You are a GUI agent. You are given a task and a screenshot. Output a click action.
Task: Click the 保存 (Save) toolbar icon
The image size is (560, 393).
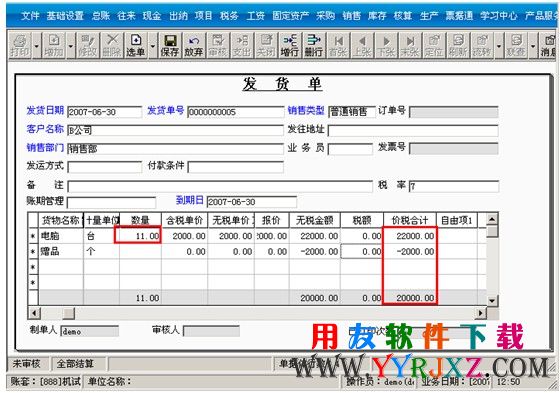click(170, 45)
